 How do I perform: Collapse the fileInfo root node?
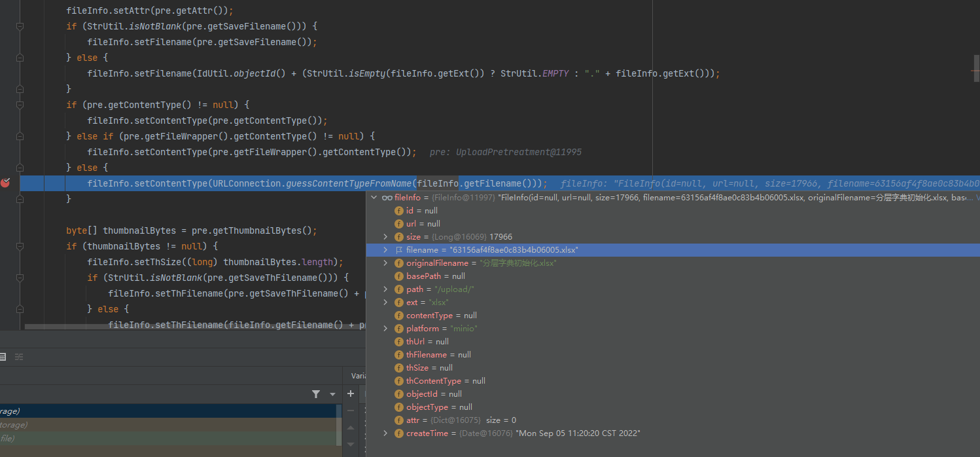pyautogui.click(x=374, y=197)
